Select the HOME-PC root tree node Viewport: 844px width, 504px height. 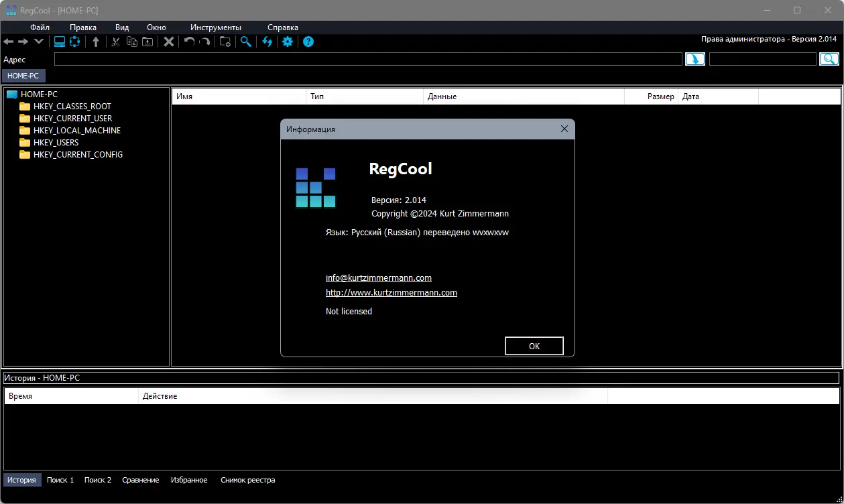[x=39, y=94]
